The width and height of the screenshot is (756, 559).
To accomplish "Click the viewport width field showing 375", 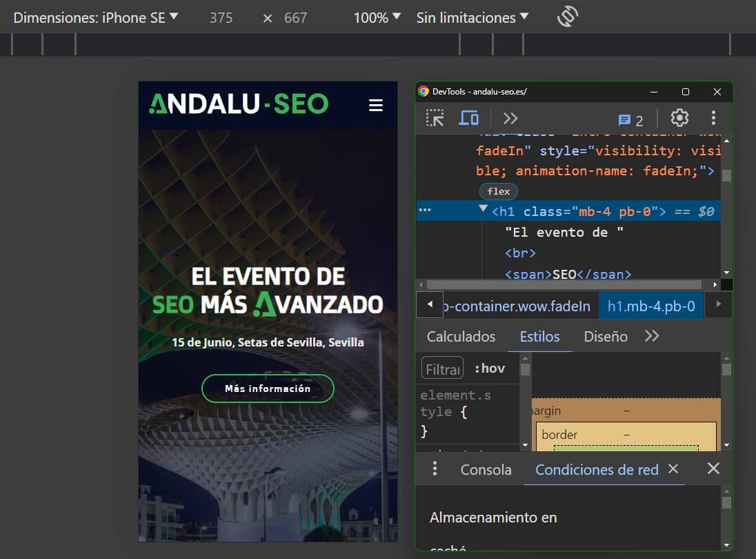I will [x=221, y=18].
